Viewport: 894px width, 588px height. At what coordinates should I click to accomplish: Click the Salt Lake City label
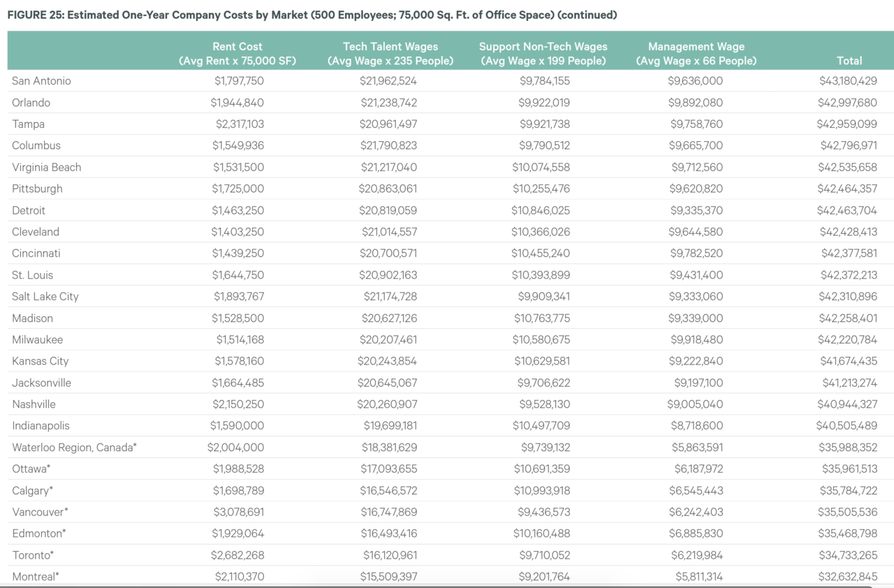[x=45, y=297]
